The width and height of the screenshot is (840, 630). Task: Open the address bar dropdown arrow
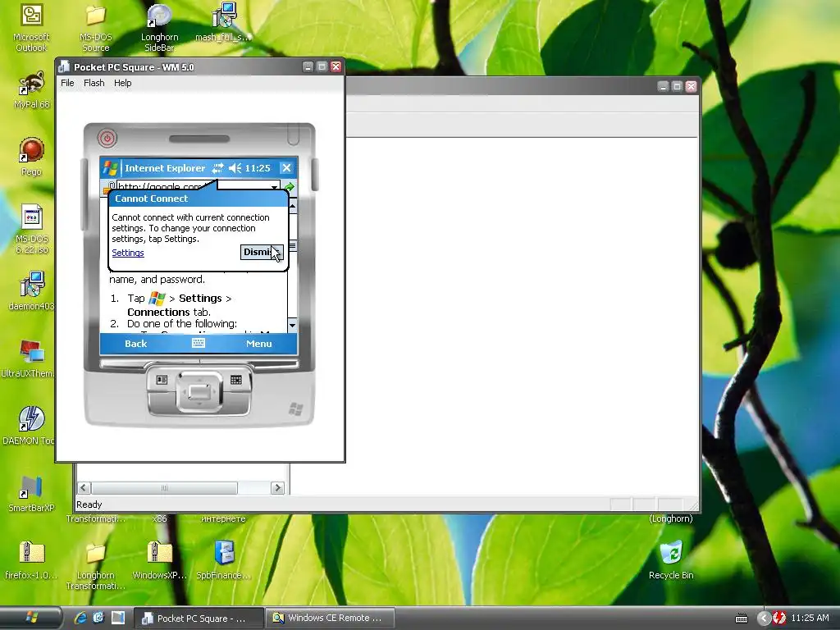pyautogui.click(x=274, y=187)
